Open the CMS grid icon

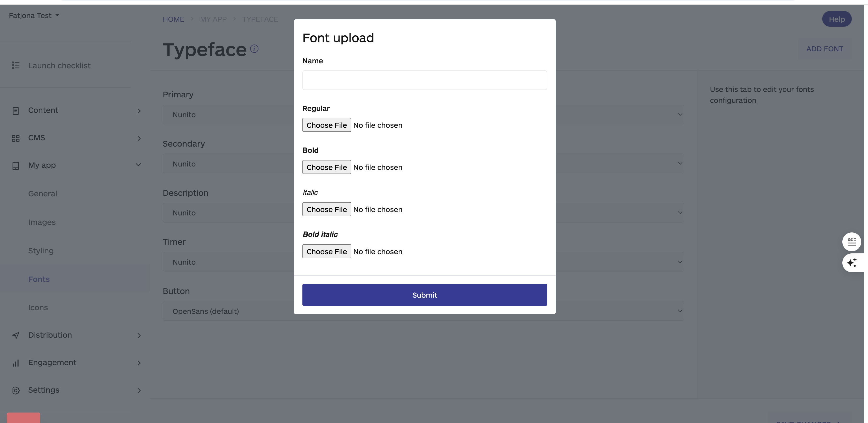coord(15,138)
